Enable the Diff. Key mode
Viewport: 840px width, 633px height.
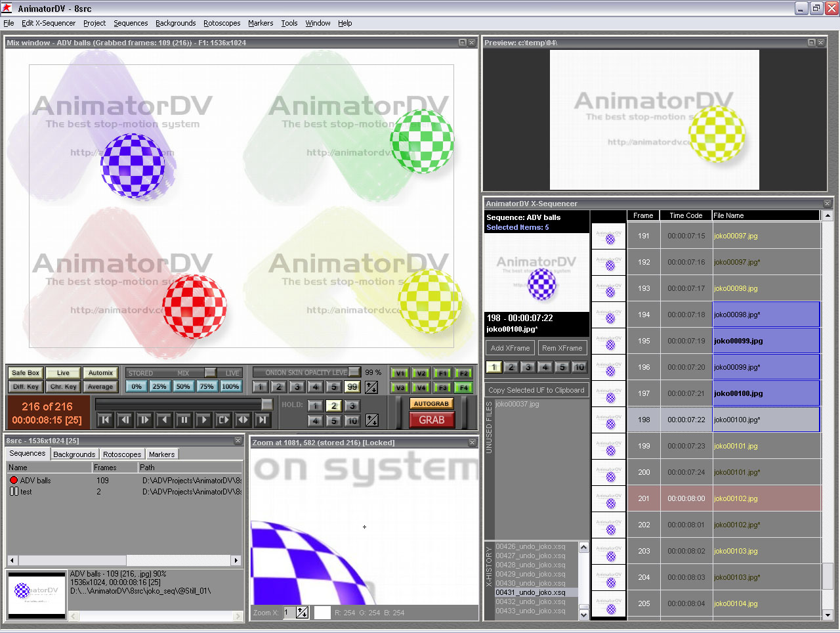pos(26,387)
